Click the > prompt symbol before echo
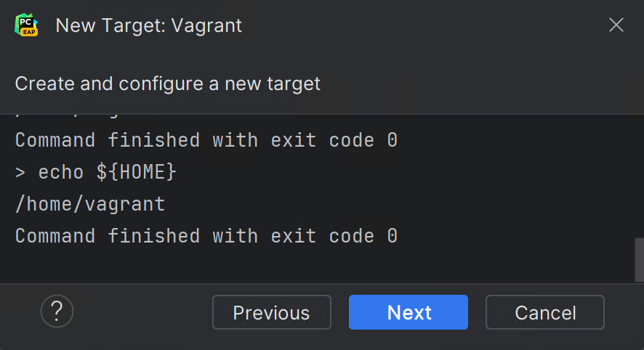 tap(20, 172)
